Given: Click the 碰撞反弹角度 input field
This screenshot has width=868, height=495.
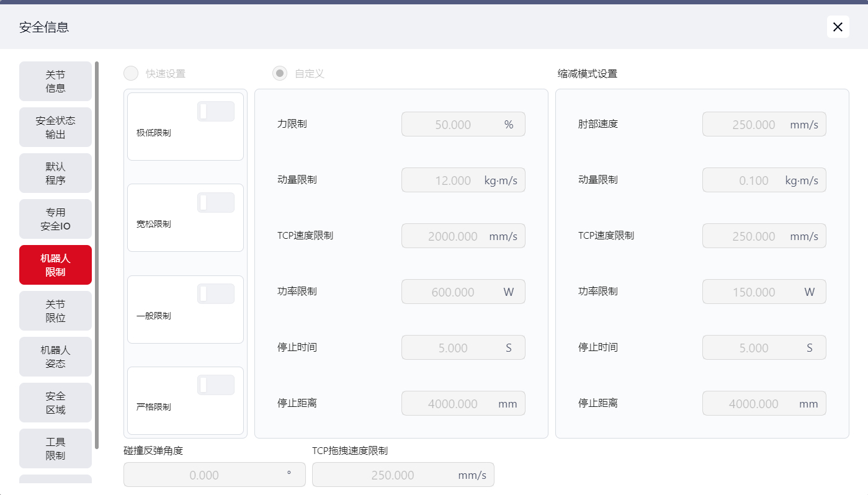Looking at the screenshot, I should 204,475.
